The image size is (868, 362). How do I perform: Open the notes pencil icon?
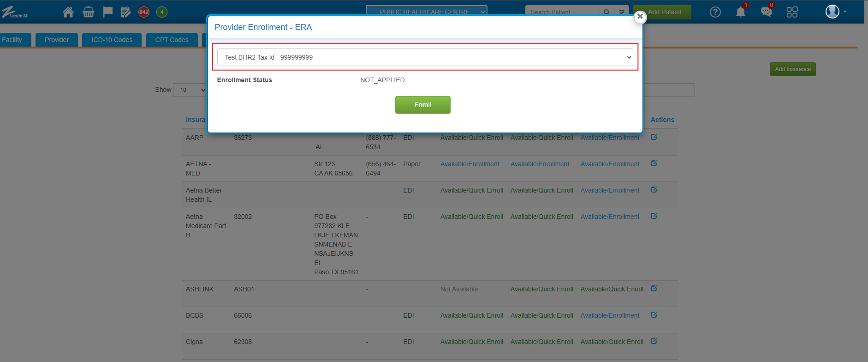pos(125,12)
